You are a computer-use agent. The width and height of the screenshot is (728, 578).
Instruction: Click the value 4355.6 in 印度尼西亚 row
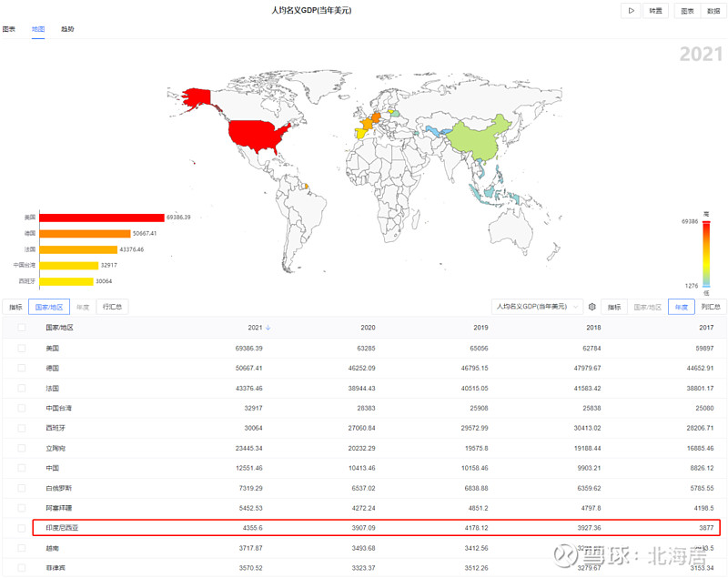[253, 528]
